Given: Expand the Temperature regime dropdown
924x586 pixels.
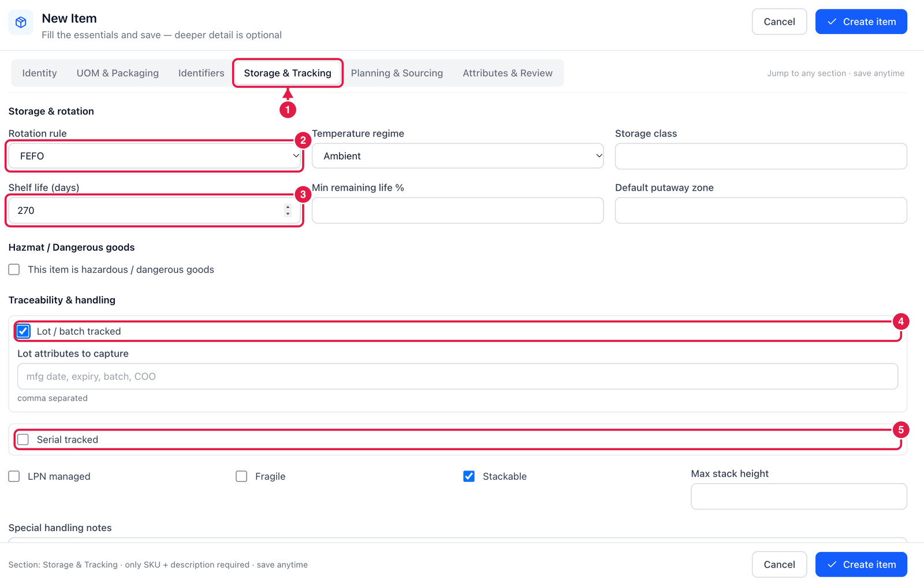Looking at the screenshot, I should 458,156.
